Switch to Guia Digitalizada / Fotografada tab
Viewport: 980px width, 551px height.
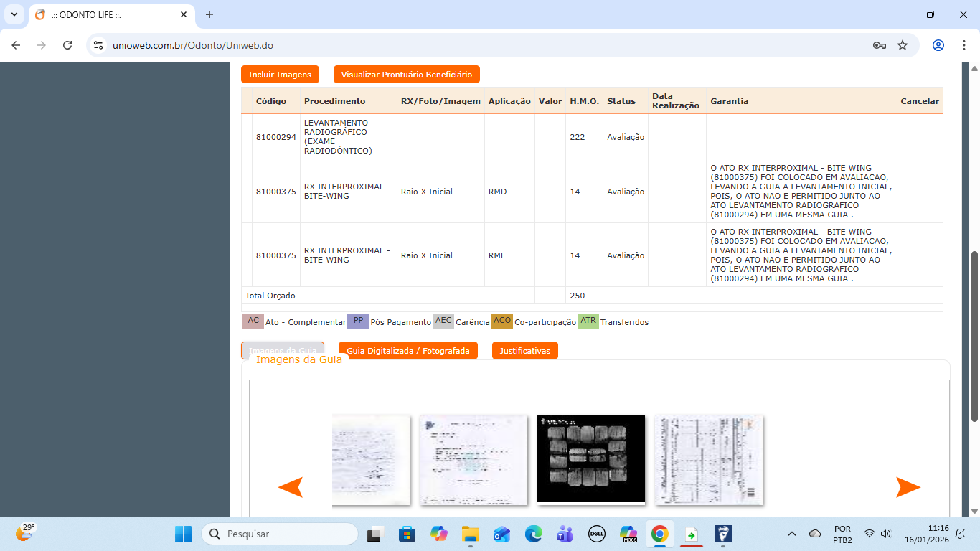(407, 351)
